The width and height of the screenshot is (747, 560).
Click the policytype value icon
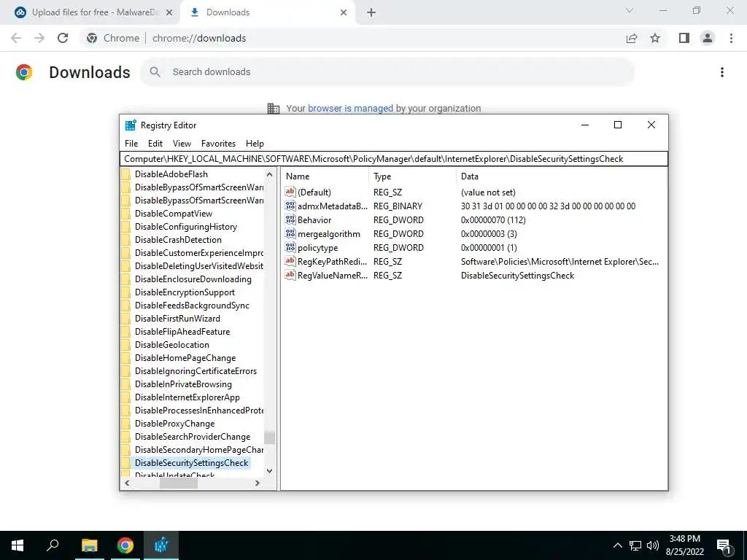coord(290,247)
